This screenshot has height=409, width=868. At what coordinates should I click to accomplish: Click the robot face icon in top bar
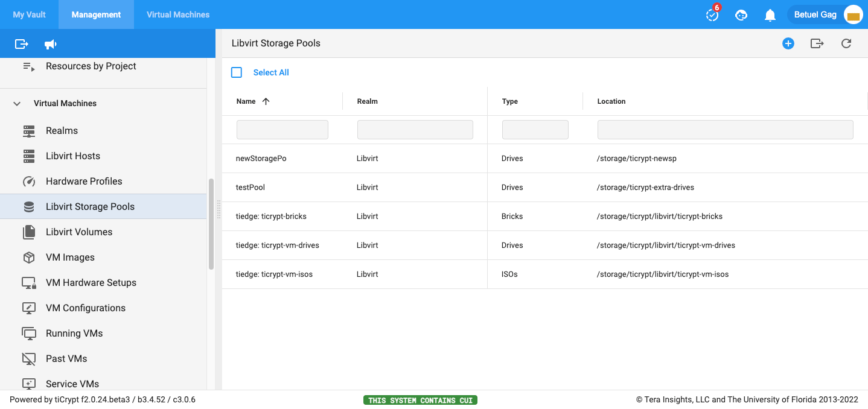(741, 15)
